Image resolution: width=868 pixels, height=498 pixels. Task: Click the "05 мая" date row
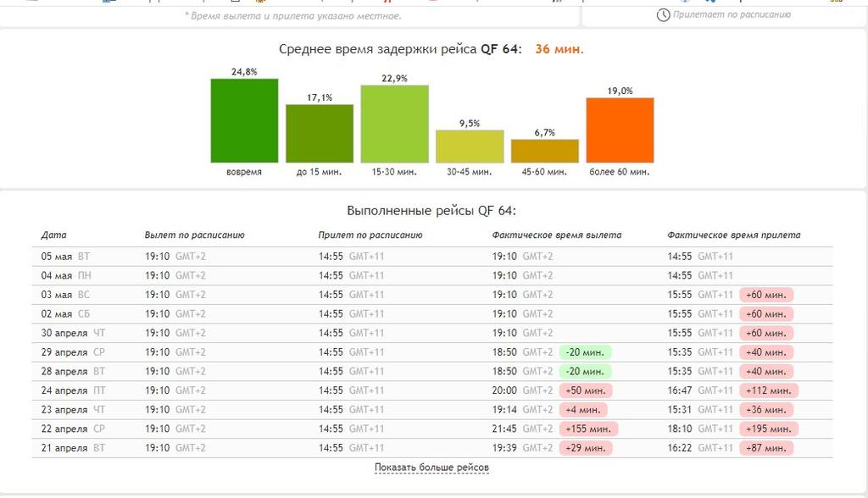(432, 257)
